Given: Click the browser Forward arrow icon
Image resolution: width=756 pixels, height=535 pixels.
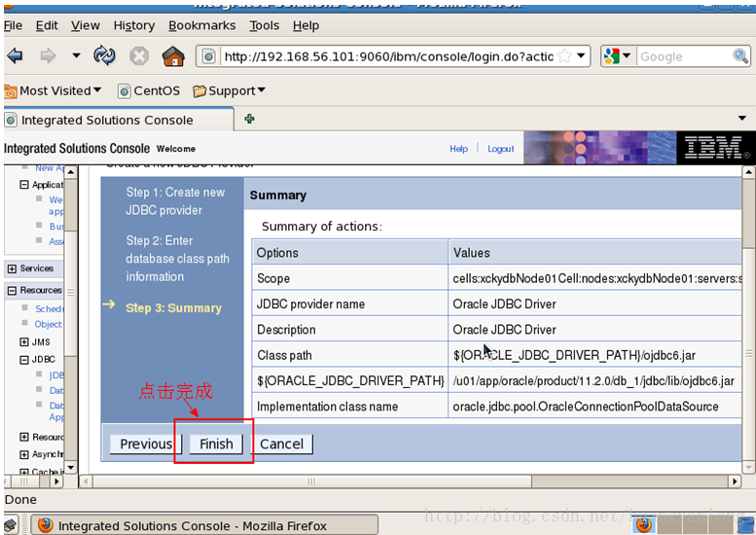Looking at the screenshot, I should point(48,55).
